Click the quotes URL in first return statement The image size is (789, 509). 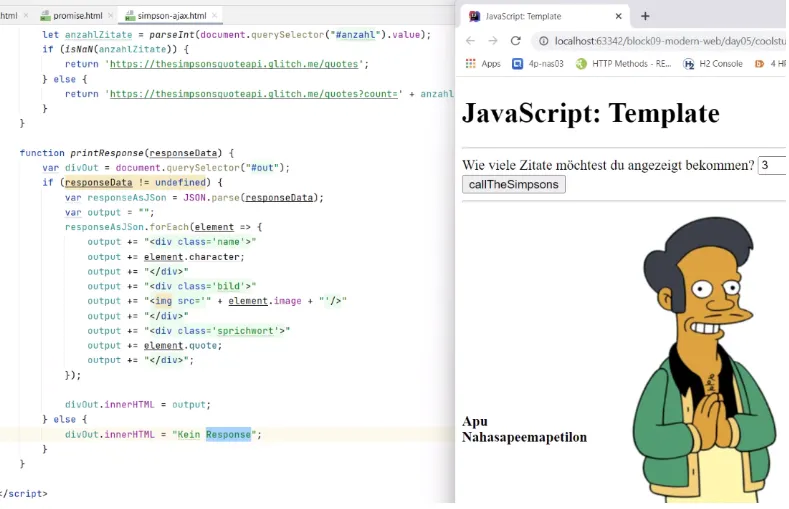point(234,64)
